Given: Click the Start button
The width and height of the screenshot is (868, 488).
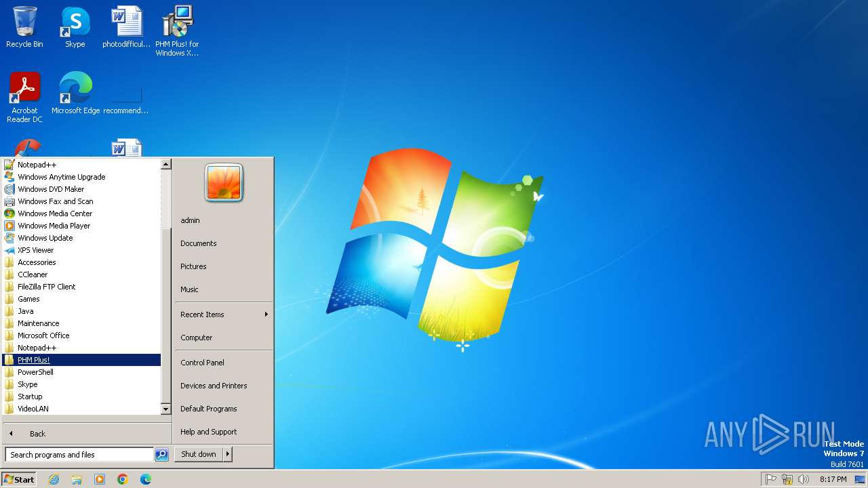Looking at the screenshot, I should 19,479.
